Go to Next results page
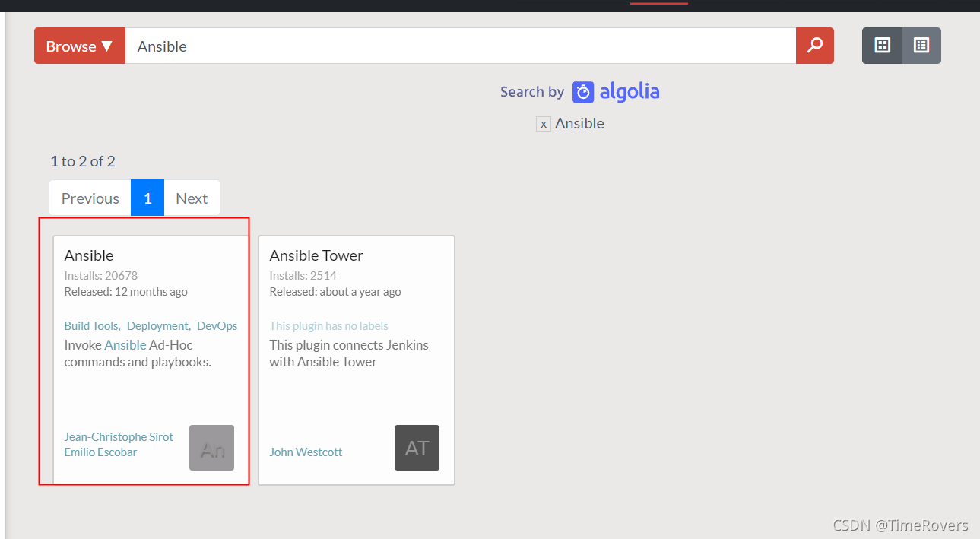 pyautogui.click(x=192, y=198)
